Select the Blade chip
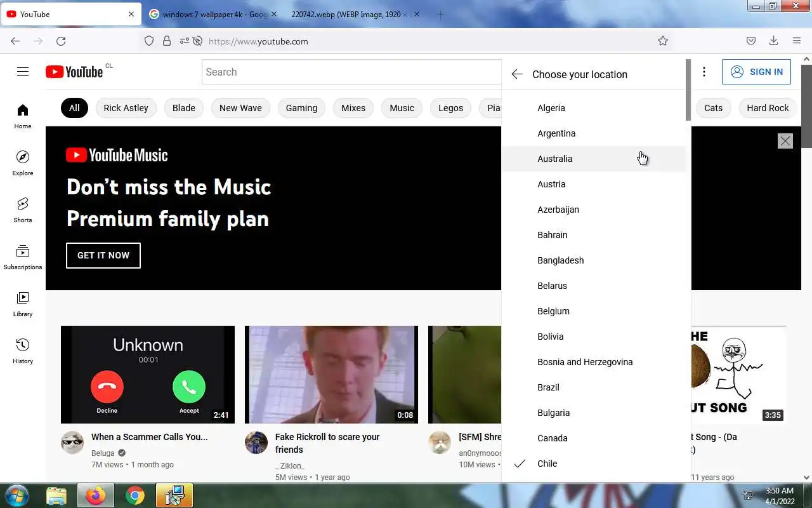Screen dimensions: 812x508 [184, 108]
